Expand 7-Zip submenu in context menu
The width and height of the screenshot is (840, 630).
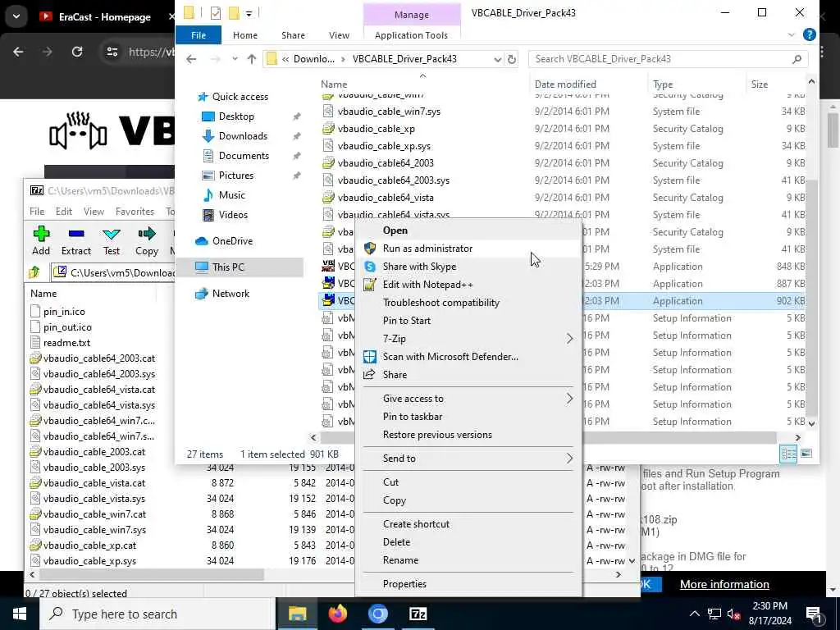click(x=569, y=339)
